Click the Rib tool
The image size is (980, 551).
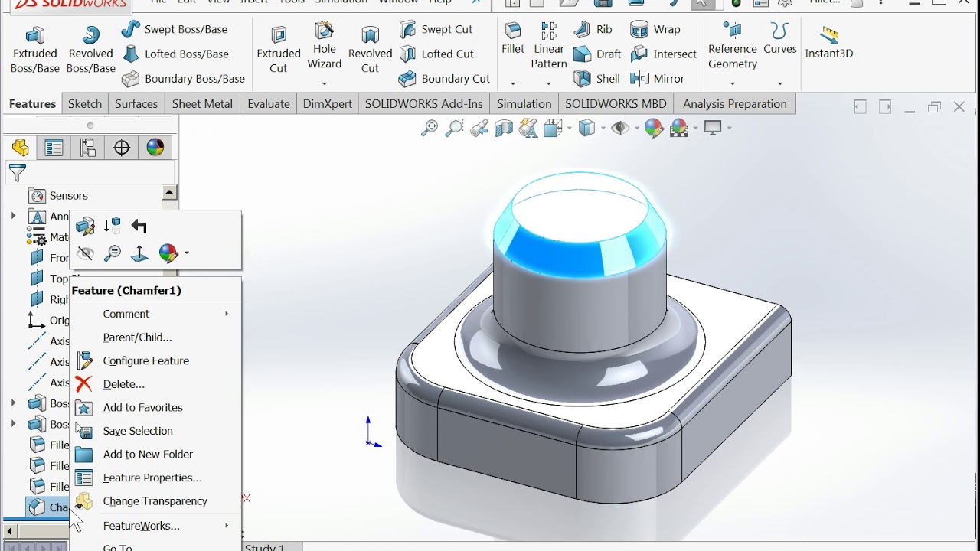coord(593,29)
